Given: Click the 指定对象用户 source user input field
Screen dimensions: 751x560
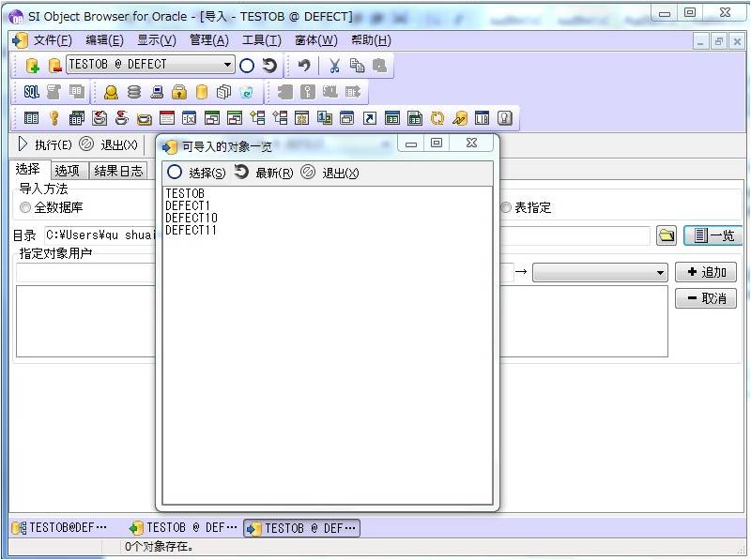Looking at the screenshot, I should pos(265,273).
